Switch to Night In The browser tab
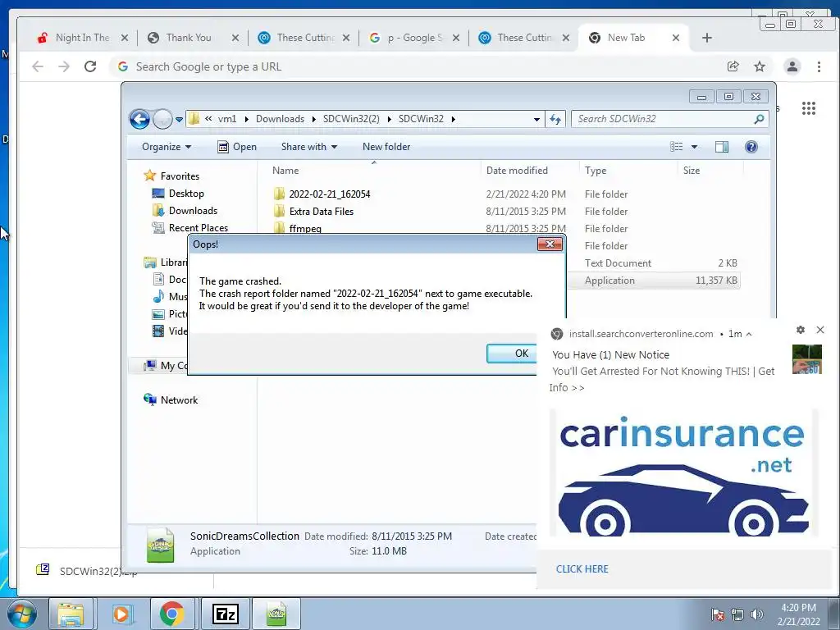840x630 pixels. [x=82, y=38]
